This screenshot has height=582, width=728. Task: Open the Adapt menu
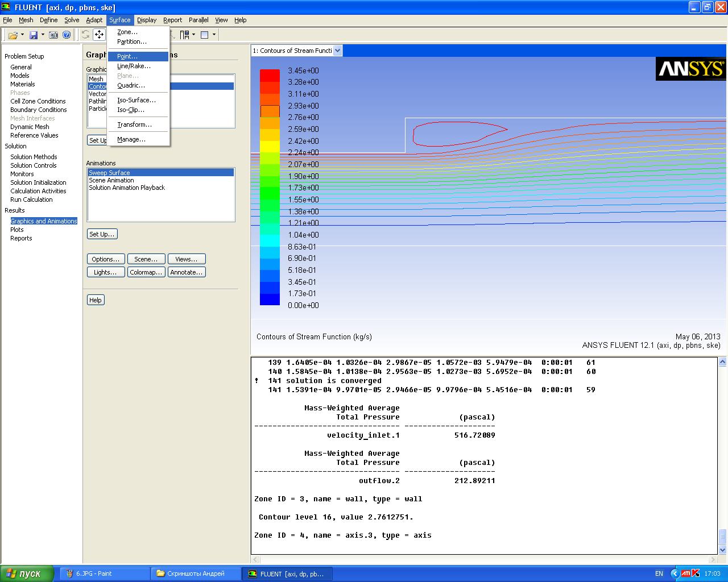94,20
